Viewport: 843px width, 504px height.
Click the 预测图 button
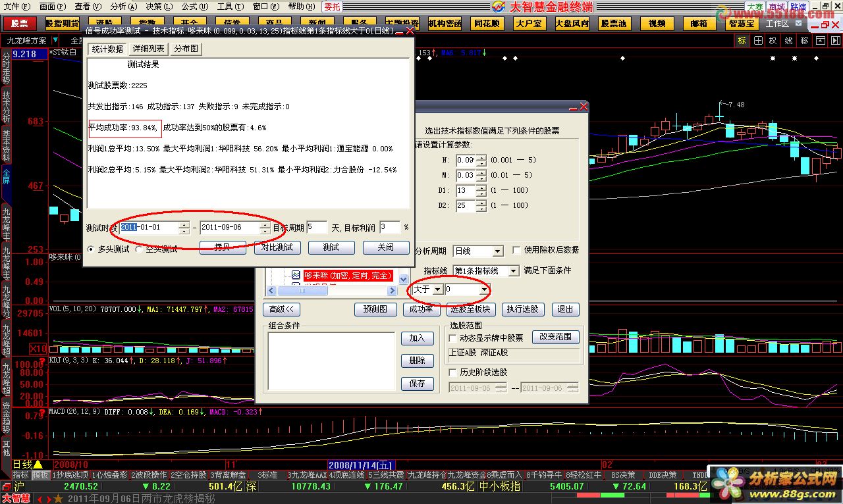[375, 309]
